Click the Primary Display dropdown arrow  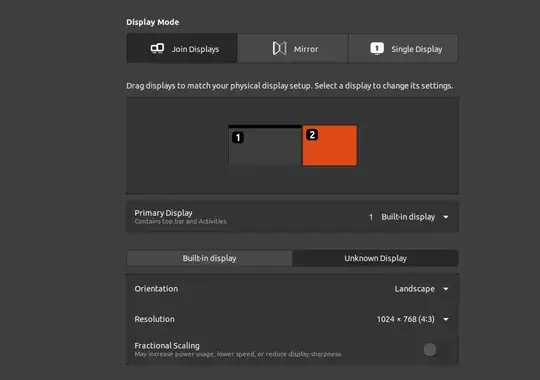pos(446,217)
